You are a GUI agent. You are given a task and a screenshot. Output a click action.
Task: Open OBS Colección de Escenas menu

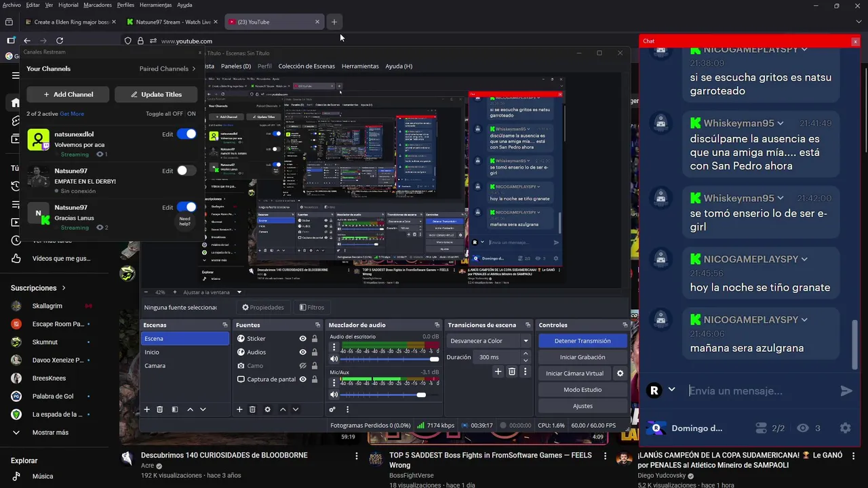point(307,66)
